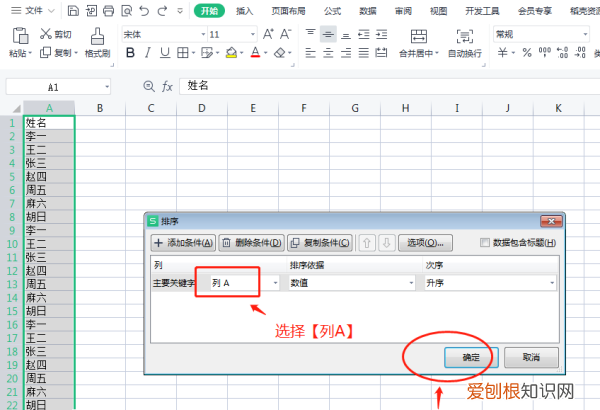Select the column A header
Screen dimensions: 600x410
(49, 108)
